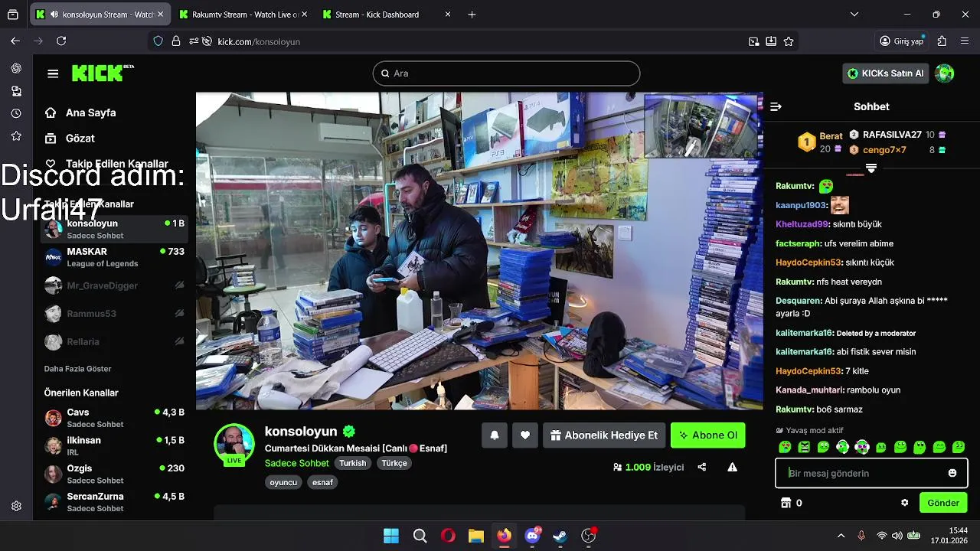Click the KICK logo
The image size is (980, 551).
tap(103, 73)
